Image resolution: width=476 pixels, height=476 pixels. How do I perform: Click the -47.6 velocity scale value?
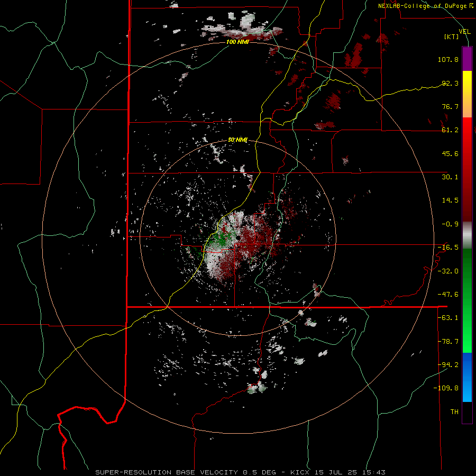point(448,294)
